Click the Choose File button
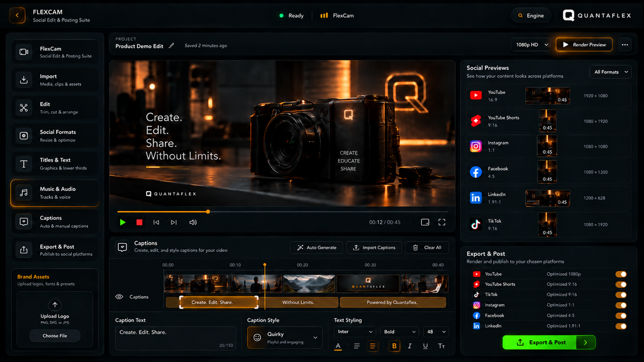 tap(55, 336)
